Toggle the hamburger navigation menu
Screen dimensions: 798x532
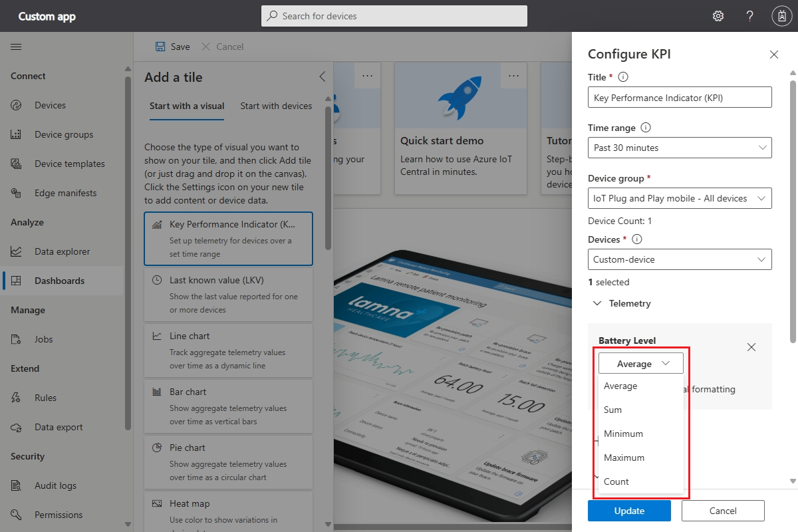pos(16,47)
